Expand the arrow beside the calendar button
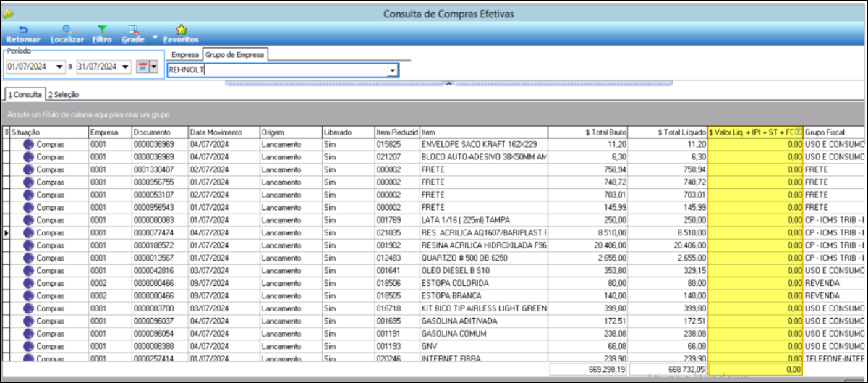Viewport: 868px width, 383px height. point(153,67)
